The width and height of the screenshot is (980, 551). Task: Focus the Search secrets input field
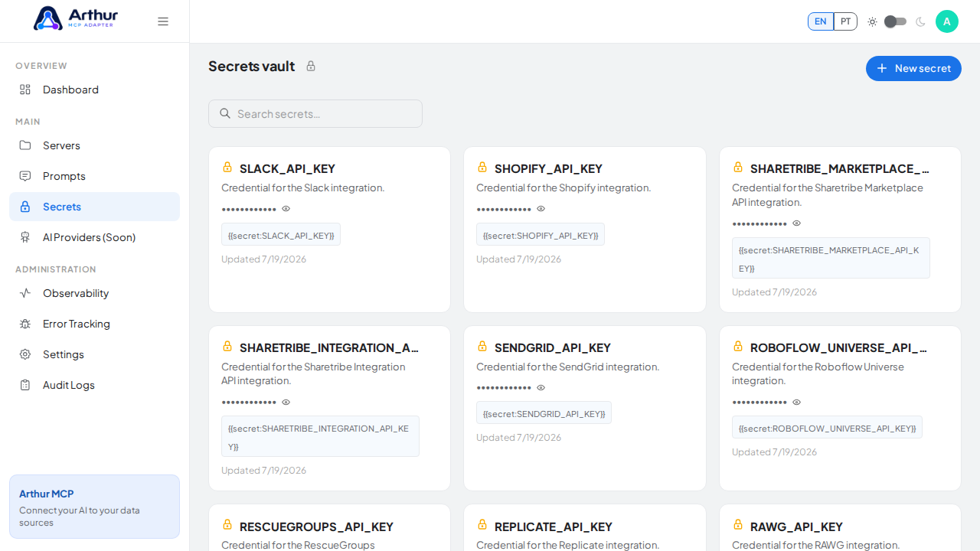tap(315, 113)
